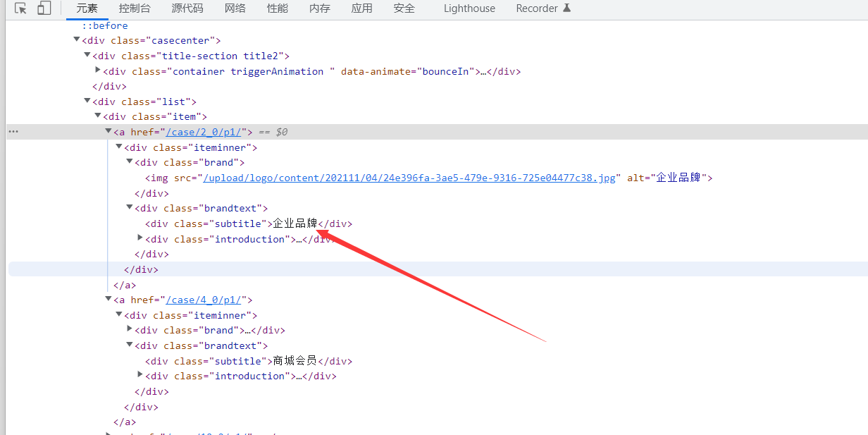Switch to the 控制台 (Console) tab
The height and width of the screenshot is (435, 868).
135,8
